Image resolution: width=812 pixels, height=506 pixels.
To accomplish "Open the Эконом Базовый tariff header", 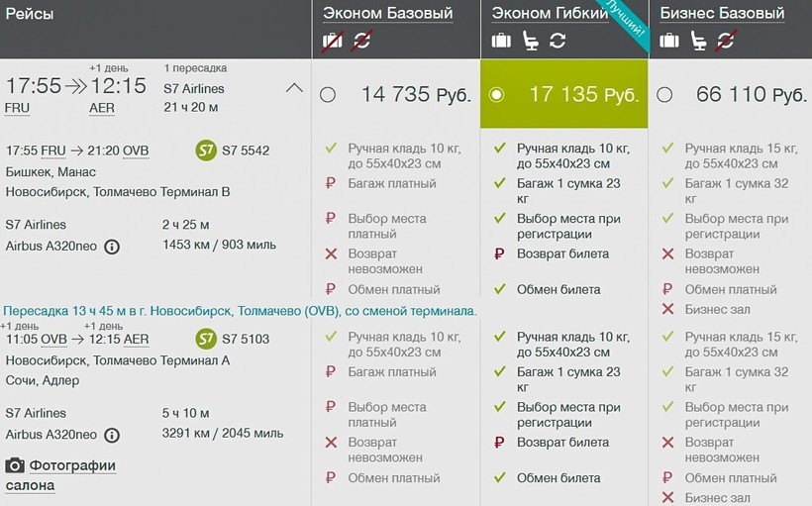I will [387, 13].
